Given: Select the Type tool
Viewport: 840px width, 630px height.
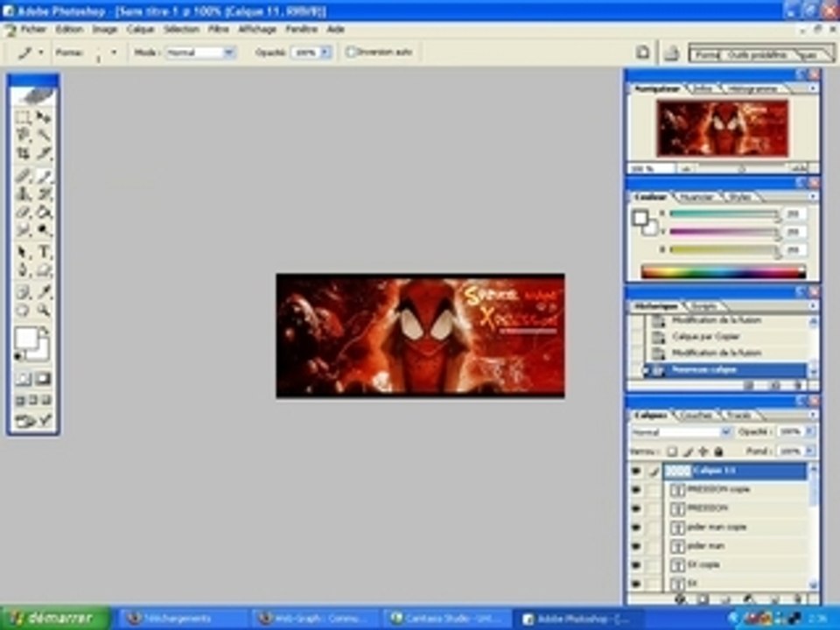Looking at the screenshot, I should 44,252.
